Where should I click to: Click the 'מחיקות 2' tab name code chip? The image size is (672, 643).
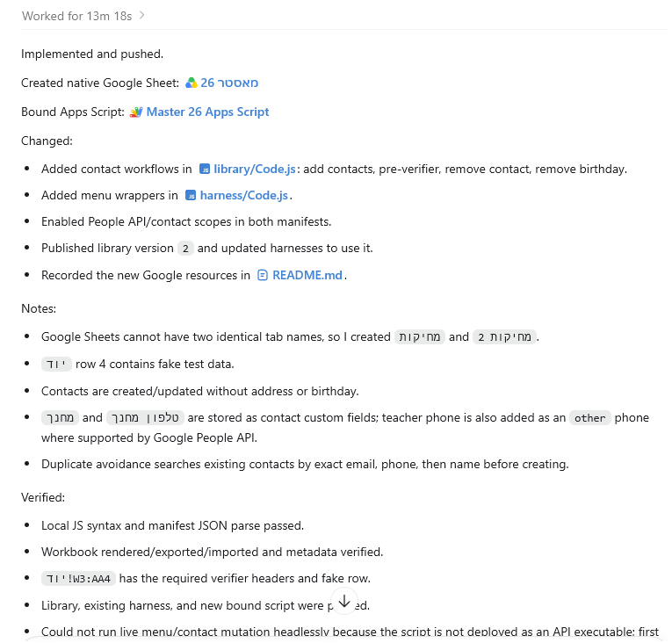pos(504,337)
